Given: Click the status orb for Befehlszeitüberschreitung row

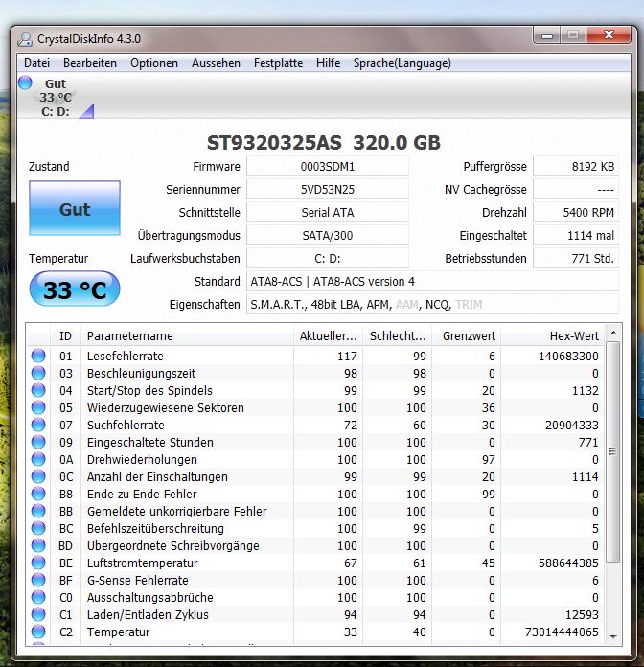Looking at the screenshot, I should point(38,528).
